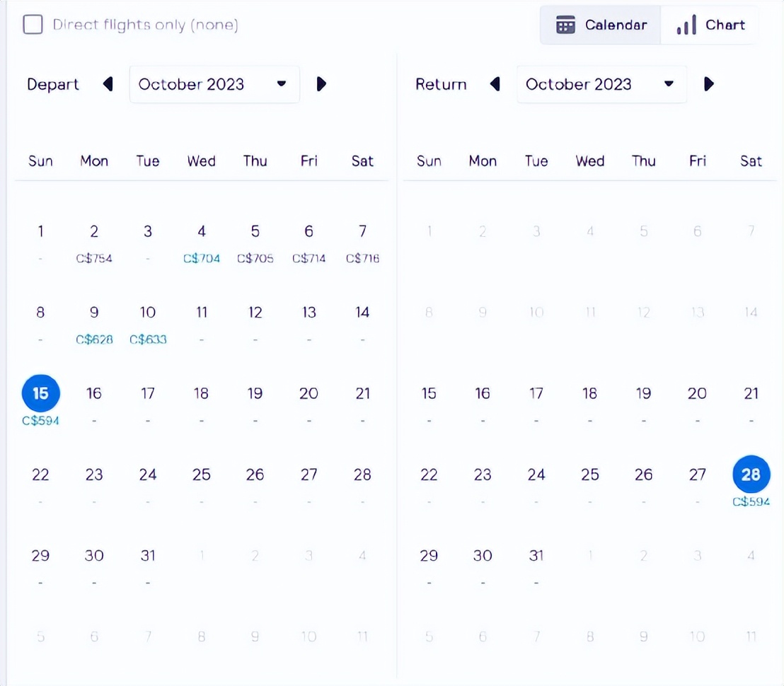Open the Depart month dropdown

click(214, 84)
